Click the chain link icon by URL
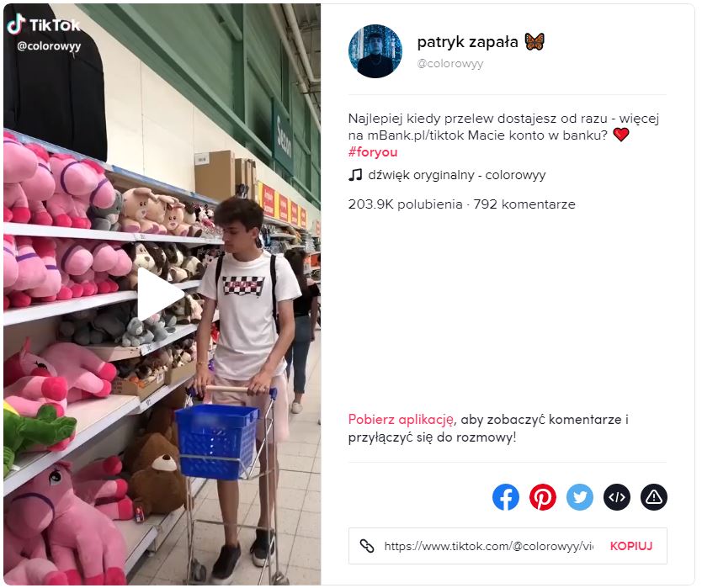702x588 pixels. point(367,546)
